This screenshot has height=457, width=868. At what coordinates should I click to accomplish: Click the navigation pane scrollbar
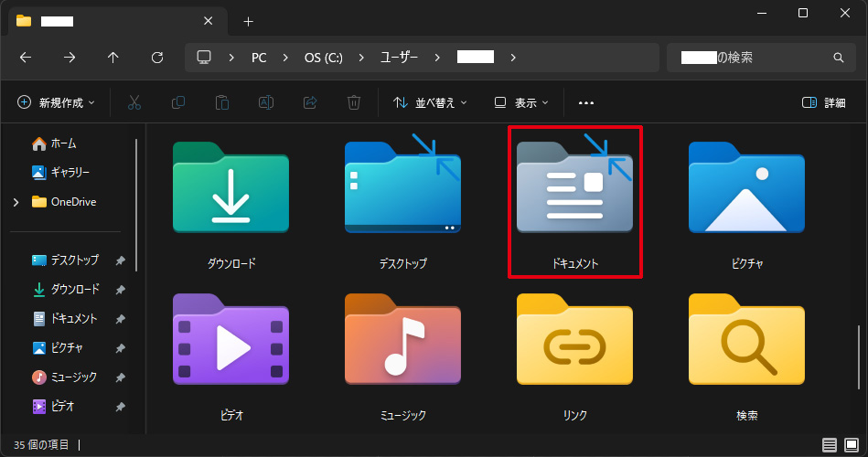tap(136, 205)
